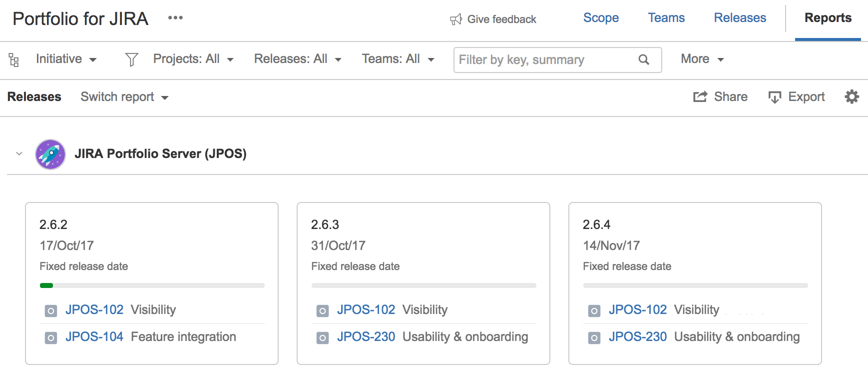The image size is (868, 379).
Task: Click the Releases report heading
Action: [34, 96]
